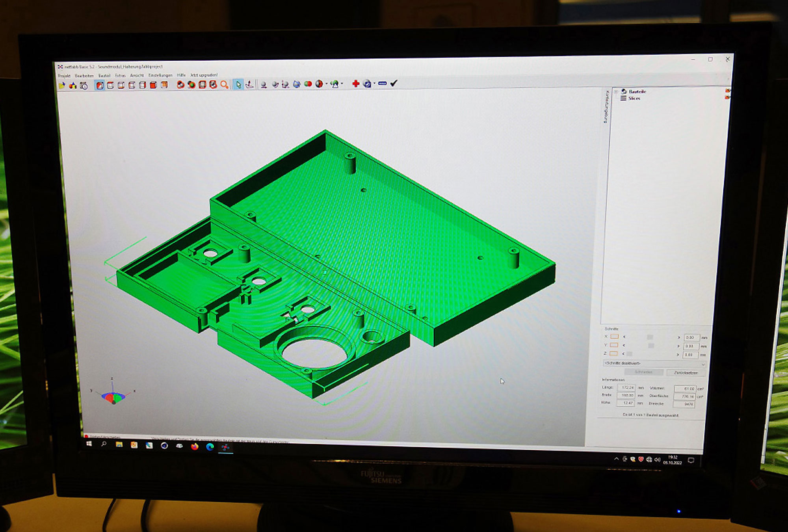
Task: Click the align-to-platform anchor icon
Action: click(x=249, y=85)
